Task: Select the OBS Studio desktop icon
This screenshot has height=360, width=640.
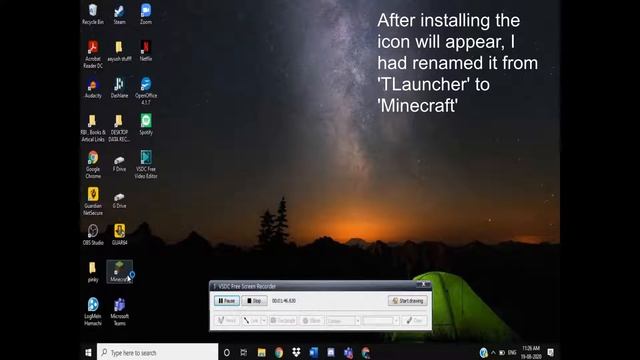Action: [93, 234]
